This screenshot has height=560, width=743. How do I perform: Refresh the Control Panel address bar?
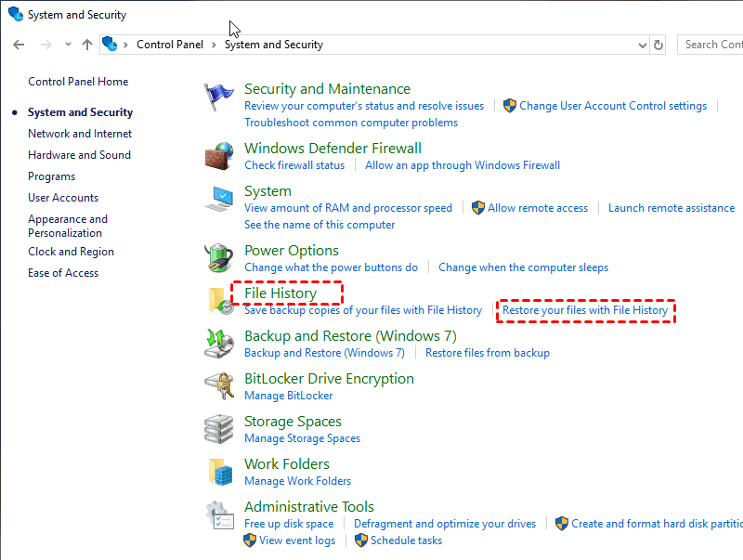click(x=659, y=45)
